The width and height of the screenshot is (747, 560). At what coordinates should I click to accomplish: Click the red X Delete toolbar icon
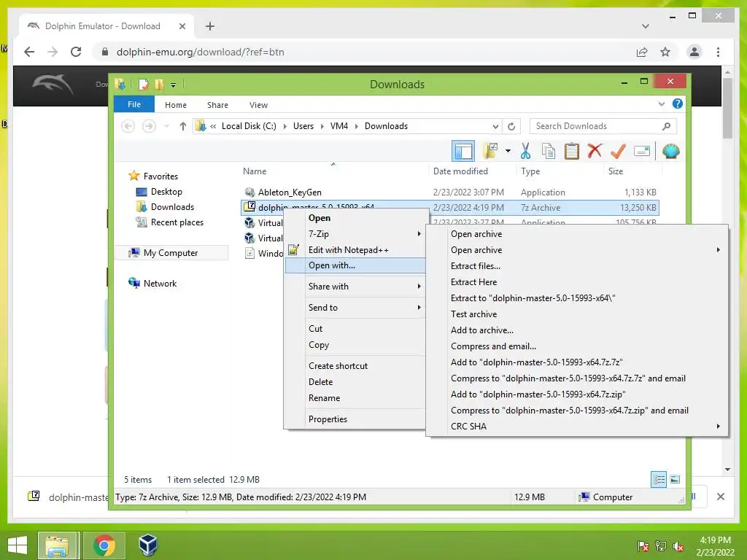595,151
